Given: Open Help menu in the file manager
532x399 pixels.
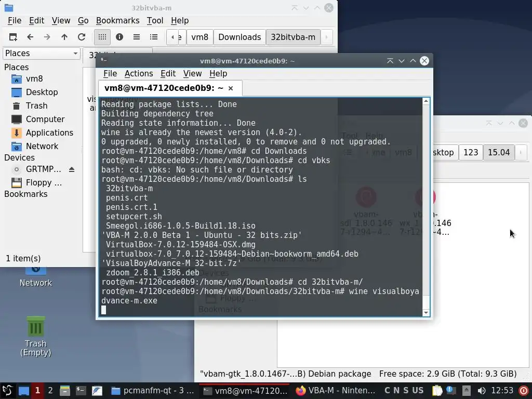Looking at the screenshot, I should point(179,21).
